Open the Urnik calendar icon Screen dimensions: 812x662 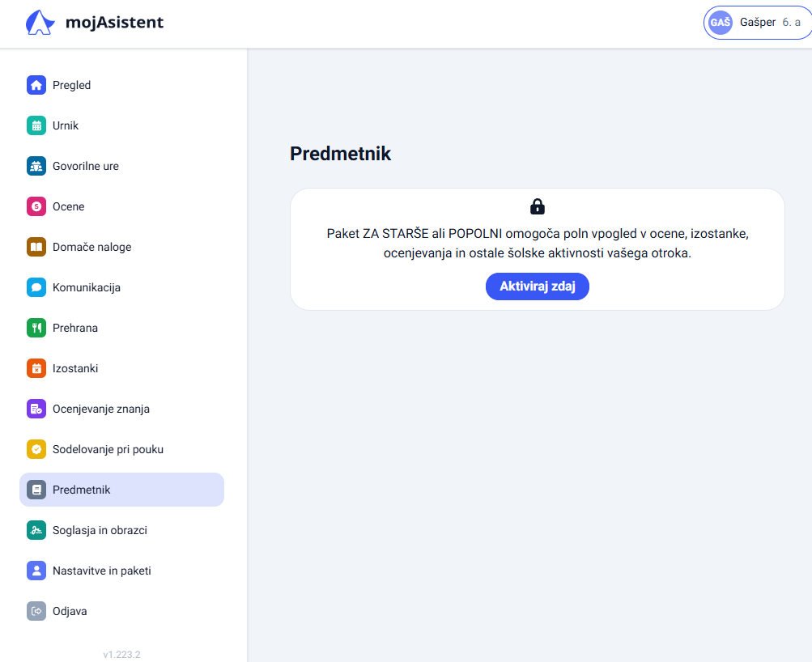click(x=36, y=125)
